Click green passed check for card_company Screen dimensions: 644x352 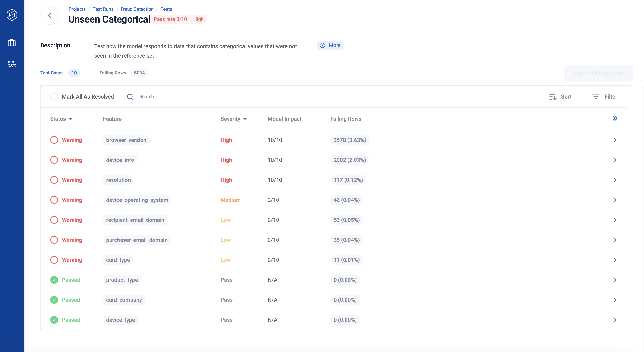(54, 300)
